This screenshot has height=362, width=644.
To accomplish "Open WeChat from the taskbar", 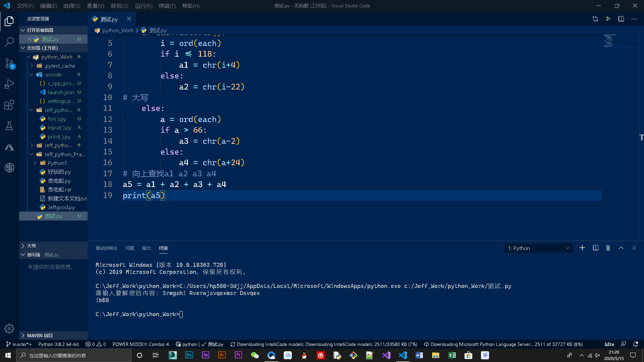I will click(255, 355).
